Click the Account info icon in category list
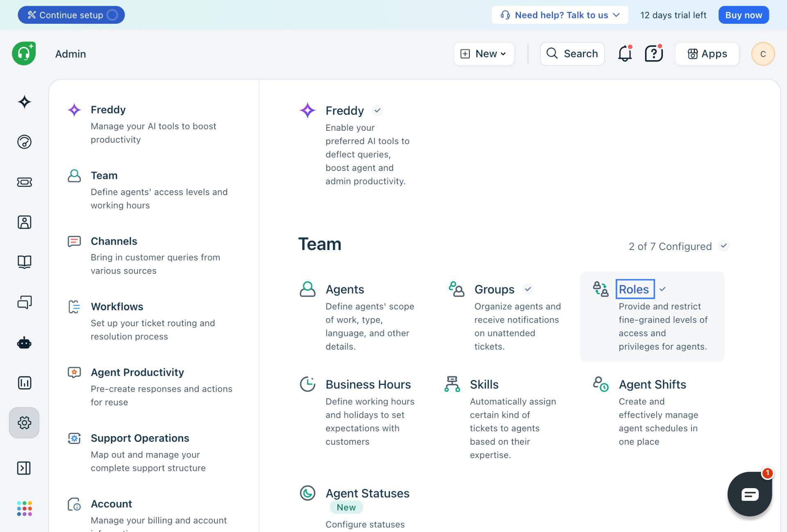 point(74,504)
